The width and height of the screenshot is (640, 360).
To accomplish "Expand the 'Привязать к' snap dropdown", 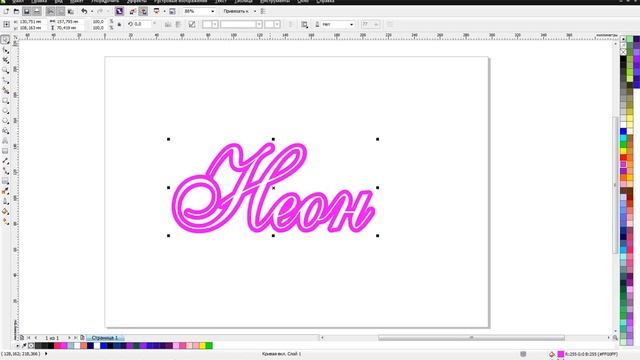I will (255, 11).
